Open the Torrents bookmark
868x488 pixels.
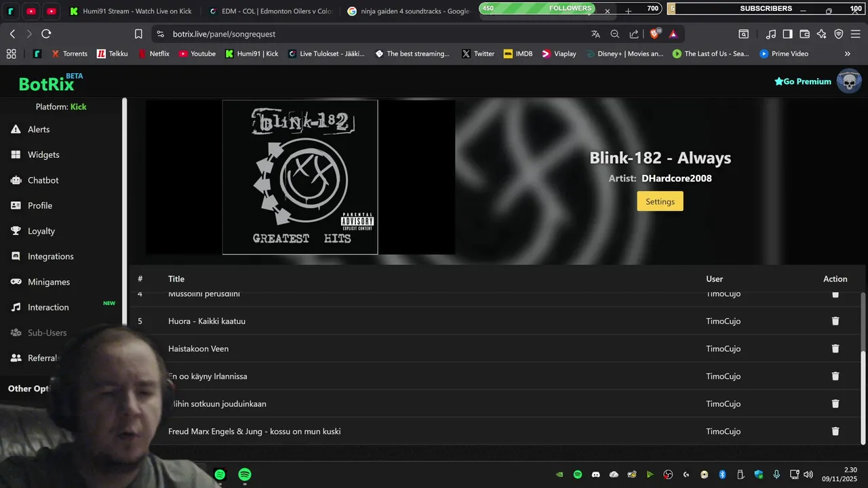click(69, 54)
